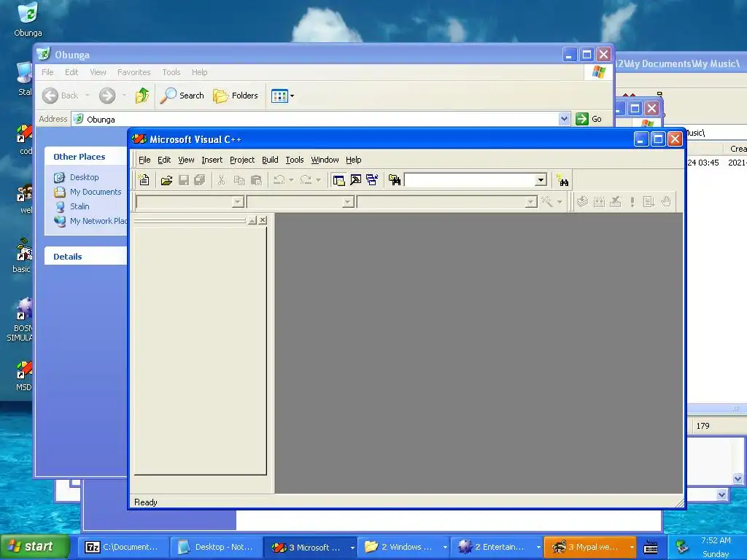Click the Up folder icon in Obunga window
747x560 pixels.
pyautogui.click(x=142, y=96)
